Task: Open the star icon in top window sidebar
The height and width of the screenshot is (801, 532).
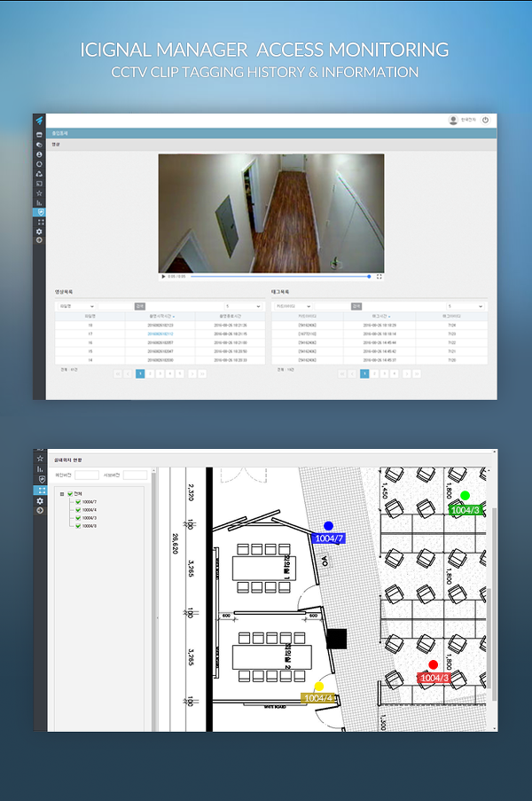Action: (39, 193)
